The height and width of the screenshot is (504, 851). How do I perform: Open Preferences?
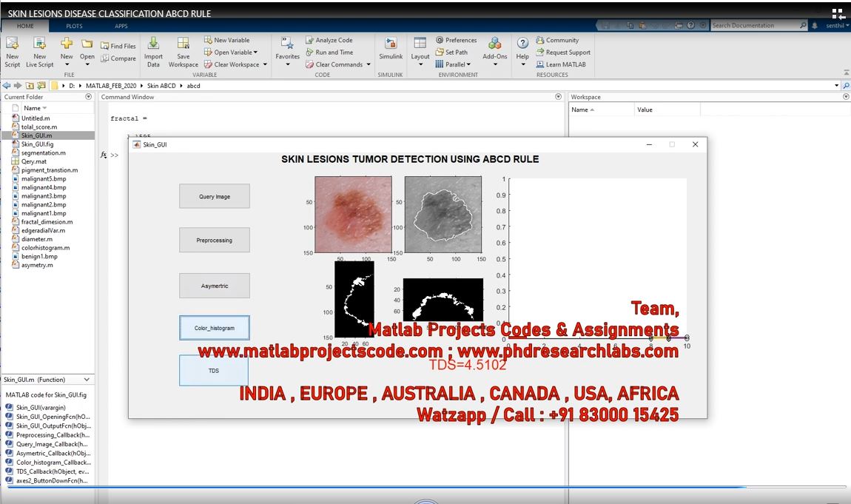[456, 40]
